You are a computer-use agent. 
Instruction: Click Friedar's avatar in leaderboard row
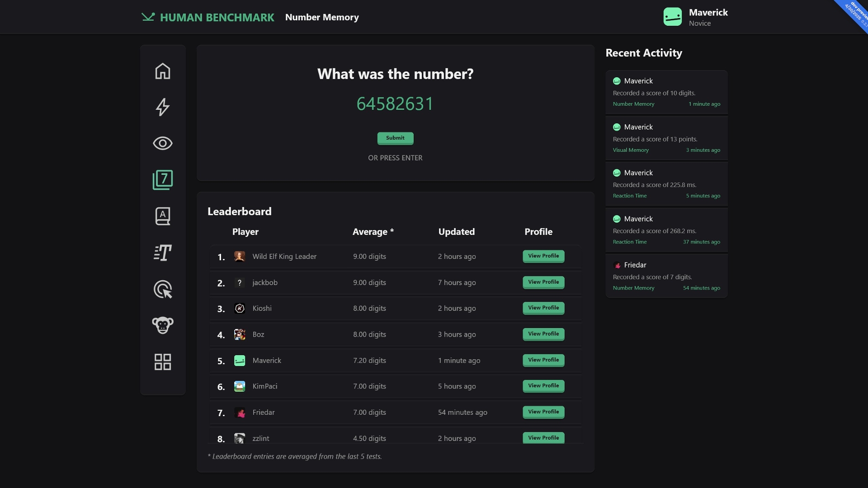[x=240, y=413]
